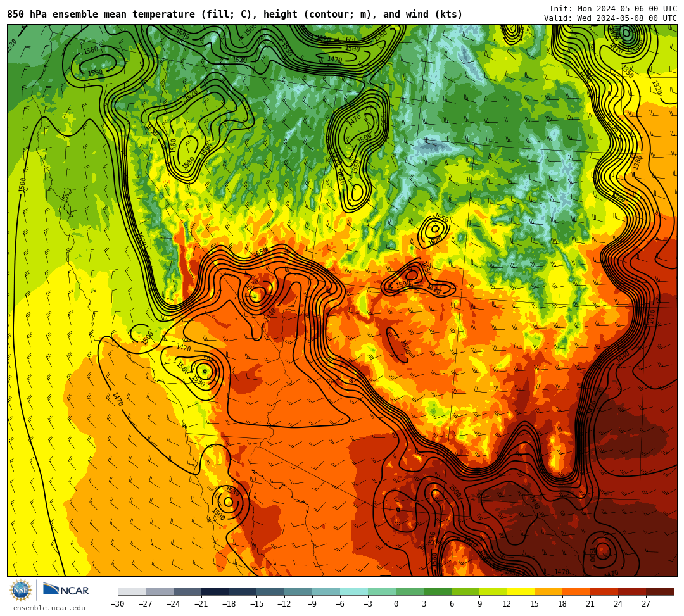Click the colorbar tick label -30
This screenshot has height=616, width=684.
click(118, 604)
